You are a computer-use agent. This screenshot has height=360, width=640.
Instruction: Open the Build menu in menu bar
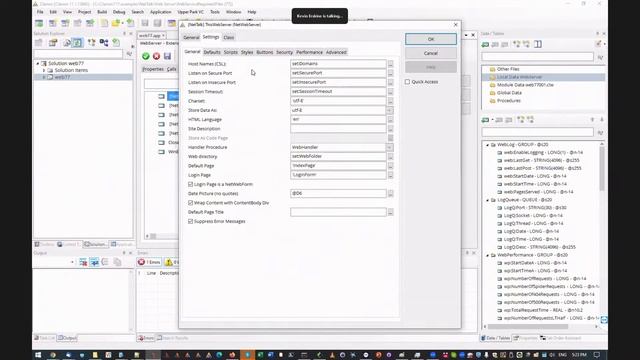click(102, 12)
